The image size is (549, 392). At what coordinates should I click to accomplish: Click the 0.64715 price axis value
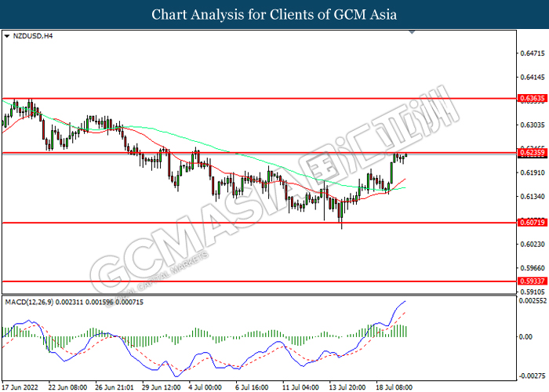click(533, 53)
